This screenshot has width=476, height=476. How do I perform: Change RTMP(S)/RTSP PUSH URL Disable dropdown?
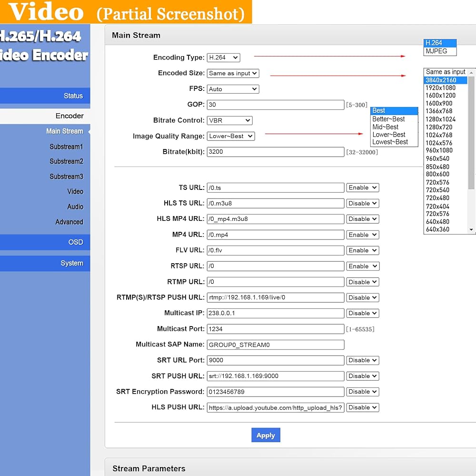click(362, 297)
